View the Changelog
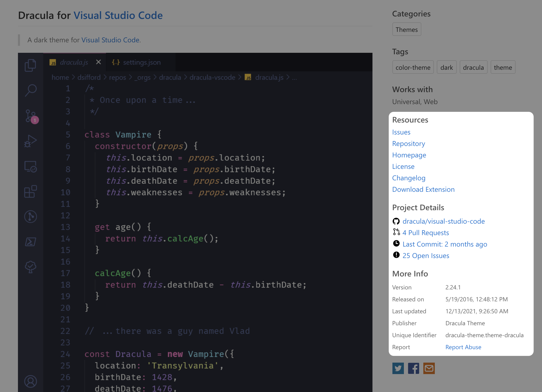Screen dimensions: 542x392 tap(409, 178)
